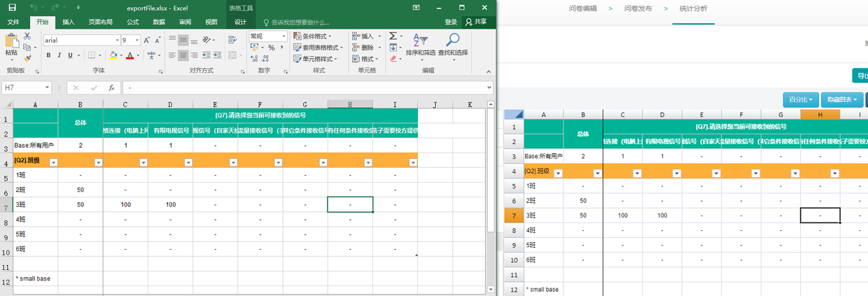Switch to the 页面布局 ribbon tab
This screenshot has width=868, height=296.
coord(100,22)
